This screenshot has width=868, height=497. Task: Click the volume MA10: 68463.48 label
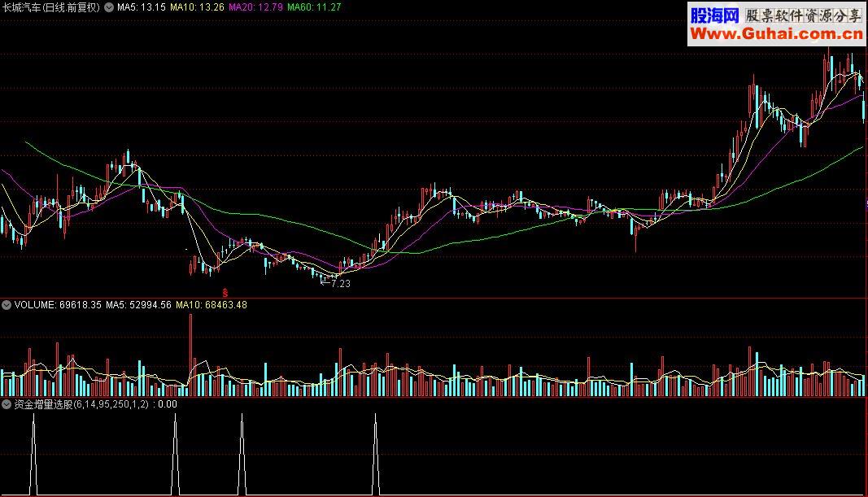point(212,305)
